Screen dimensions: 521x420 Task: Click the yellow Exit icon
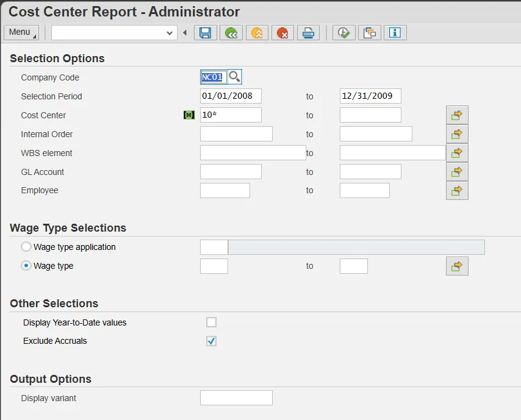[257, 33]
